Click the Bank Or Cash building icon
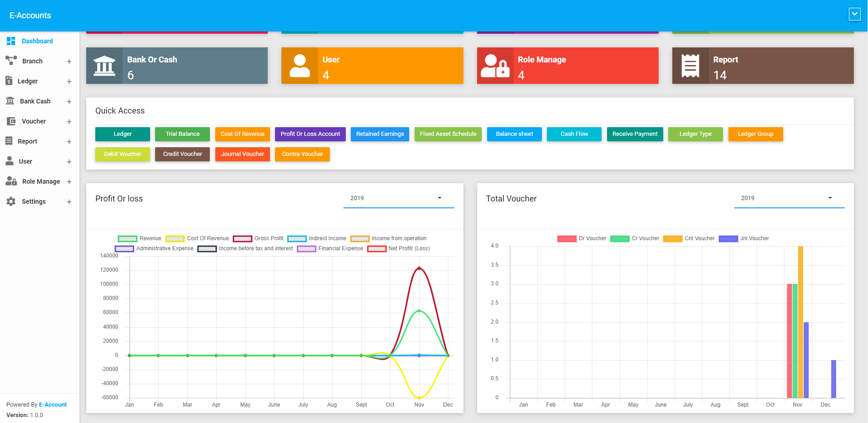 click(104, 66)
